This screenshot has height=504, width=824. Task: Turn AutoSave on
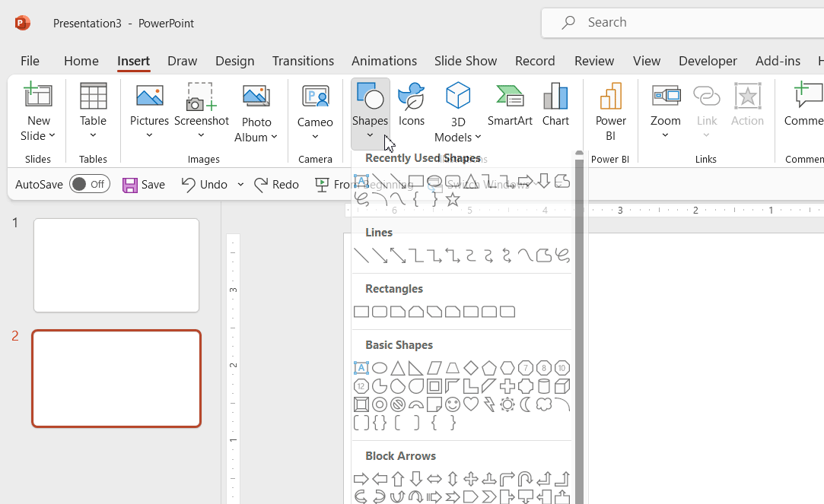click(89, 183)
